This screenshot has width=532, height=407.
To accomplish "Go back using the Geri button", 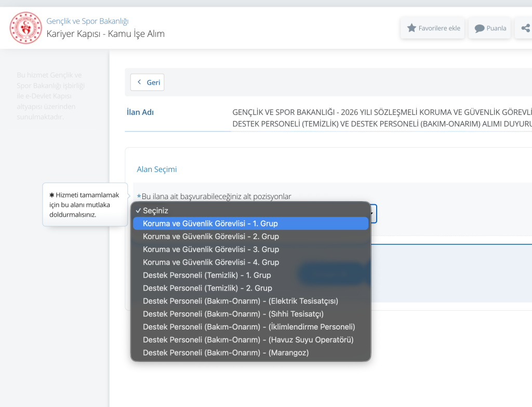I will pos(147,82).
